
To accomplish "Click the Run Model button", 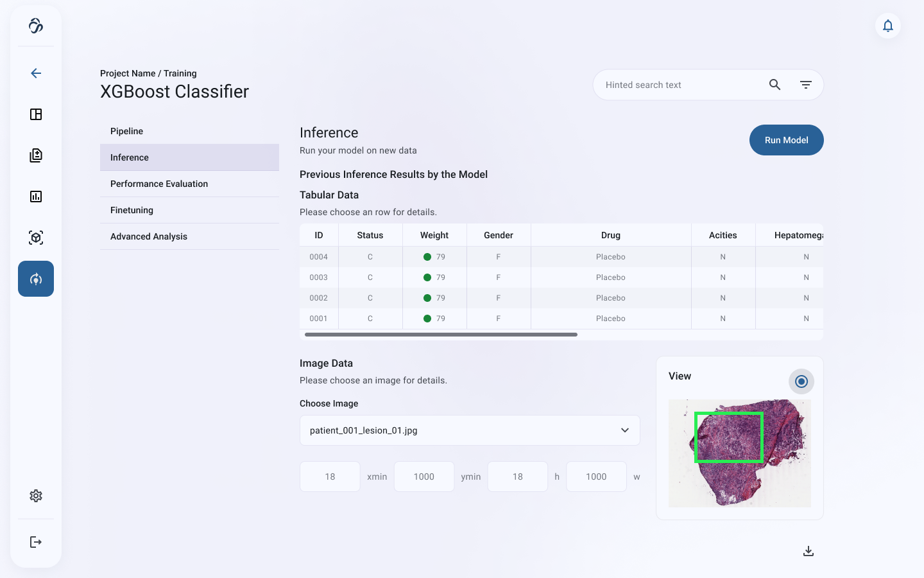I will click(x=787, y=140).
